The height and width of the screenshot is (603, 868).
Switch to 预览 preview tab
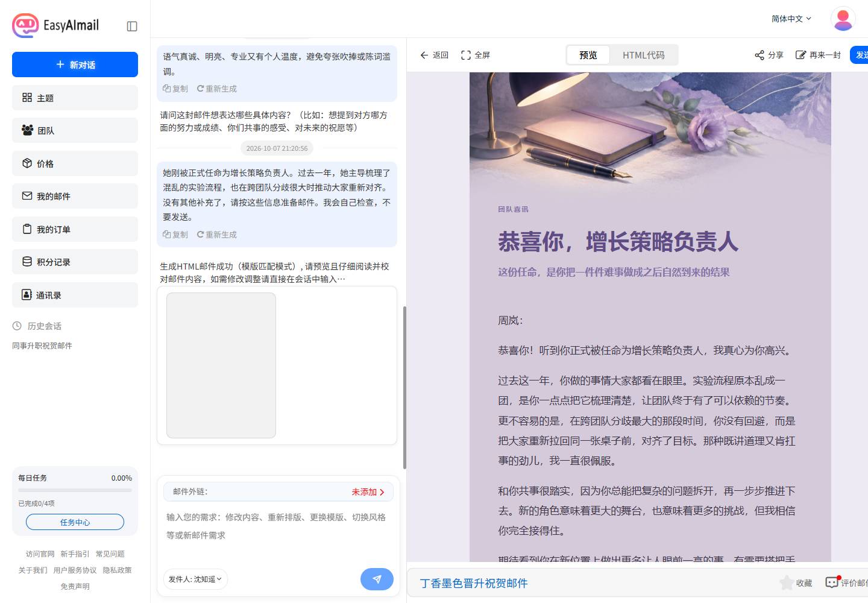(588, 55)
